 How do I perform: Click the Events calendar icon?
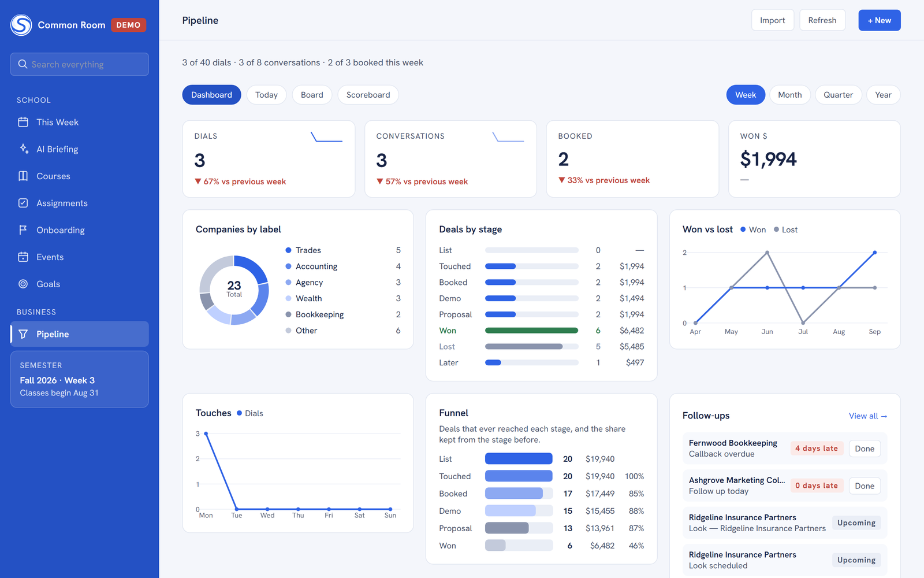[x=23, y=257]
